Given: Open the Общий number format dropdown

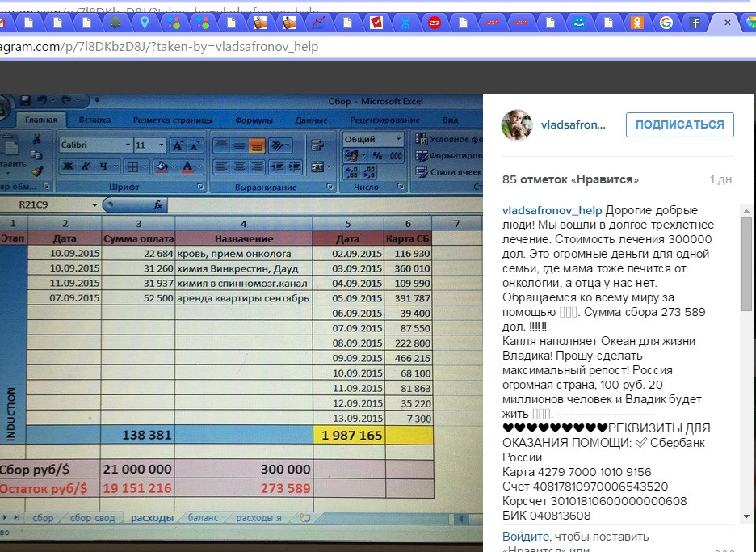Looking at the screenshot, I should click(398, 139).
